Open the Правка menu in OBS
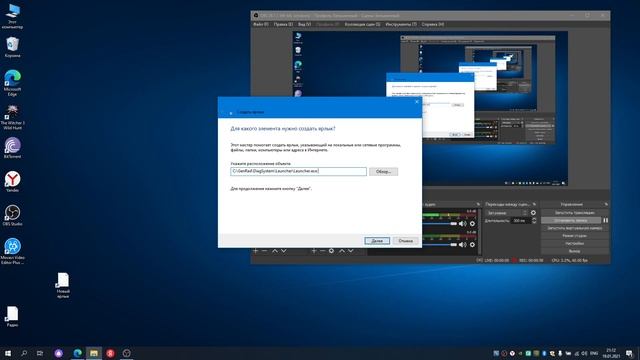 coord(283,24)
